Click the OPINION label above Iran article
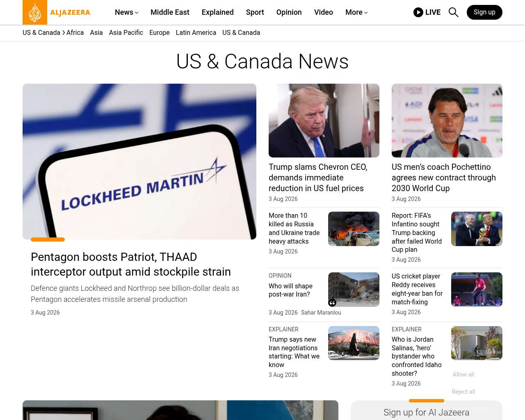525x420 pixels. pyautogui.click(x=280, y=276)
